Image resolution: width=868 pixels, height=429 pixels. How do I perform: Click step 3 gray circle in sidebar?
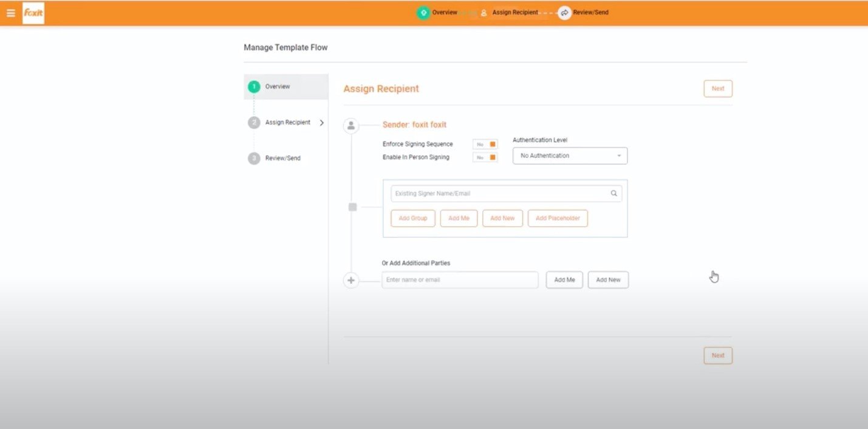point(254,159)
